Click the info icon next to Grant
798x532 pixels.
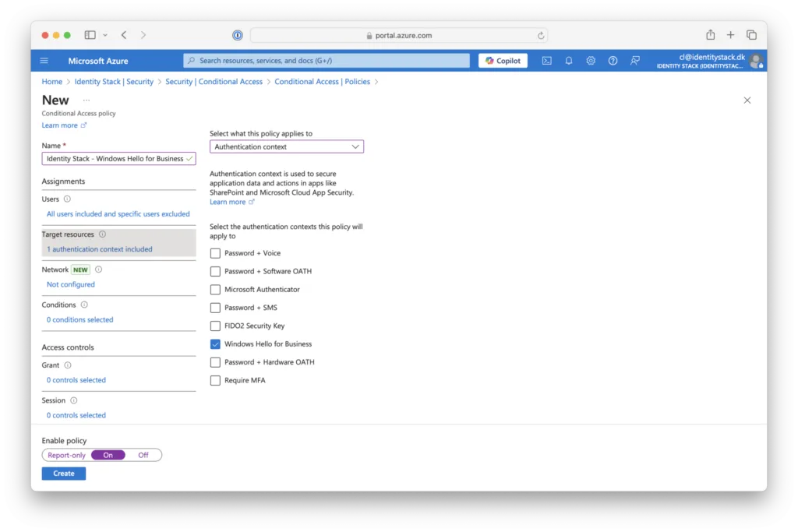68,365
